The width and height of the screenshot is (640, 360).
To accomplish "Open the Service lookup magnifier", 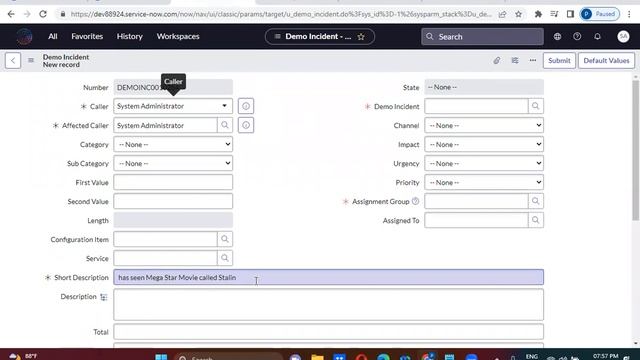I will (225, 258).
